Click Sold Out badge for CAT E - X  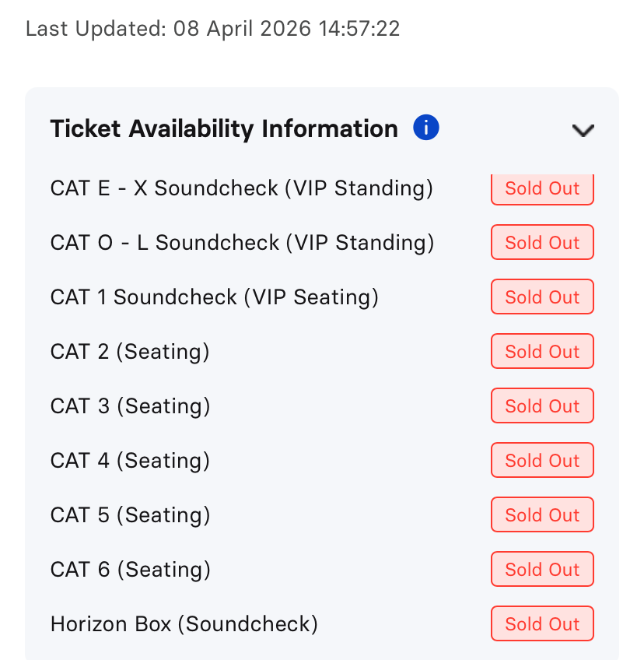(542, 189)
